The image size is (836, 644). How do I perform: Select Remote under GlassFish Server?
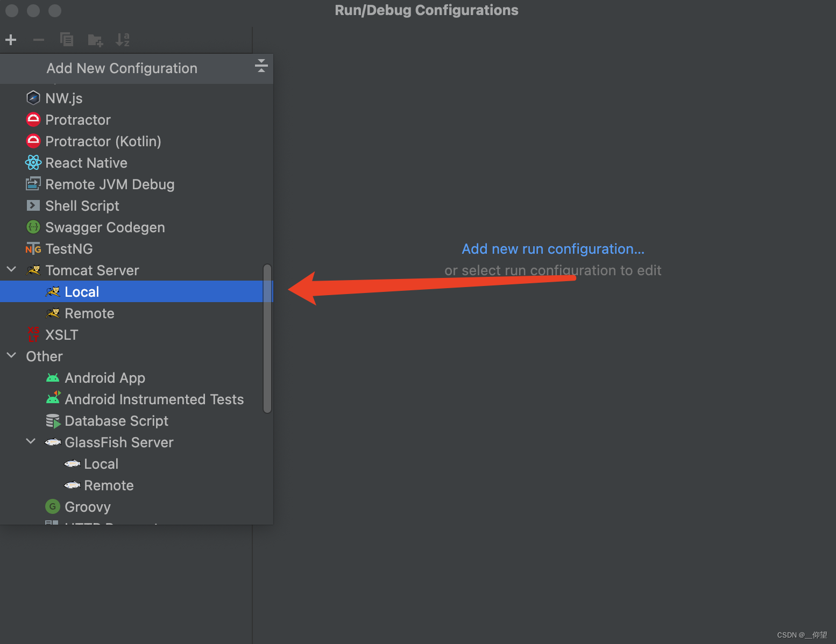tap(137, 485)
